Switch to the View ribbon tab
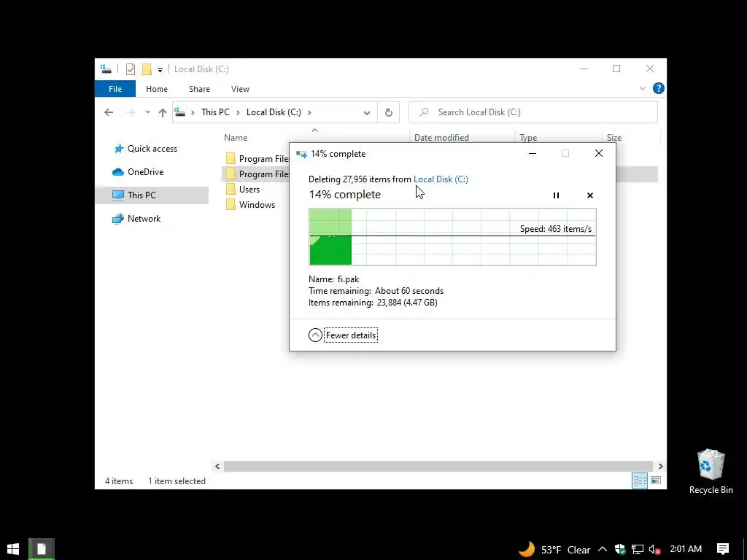 point(240,89)
